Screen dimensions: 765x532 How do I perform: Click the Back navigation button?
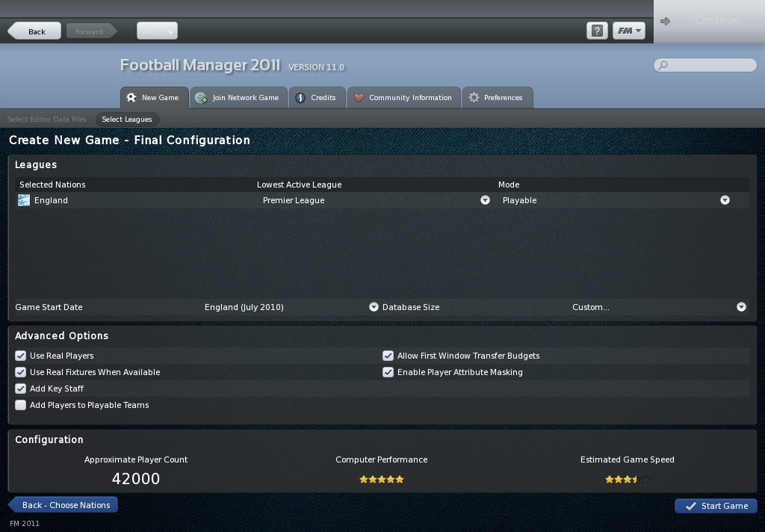[x=34, y=31]
